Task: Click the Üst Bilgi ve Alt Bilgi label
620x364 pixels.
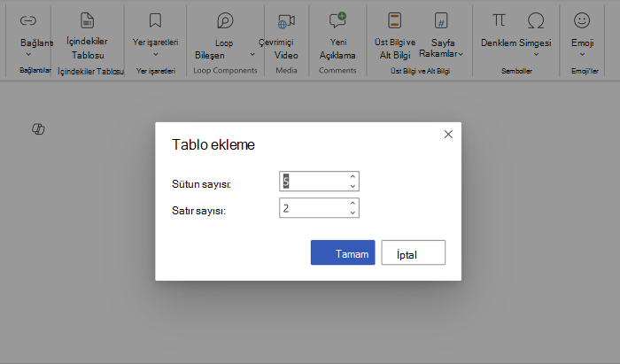Action: [x=395, y=49]
